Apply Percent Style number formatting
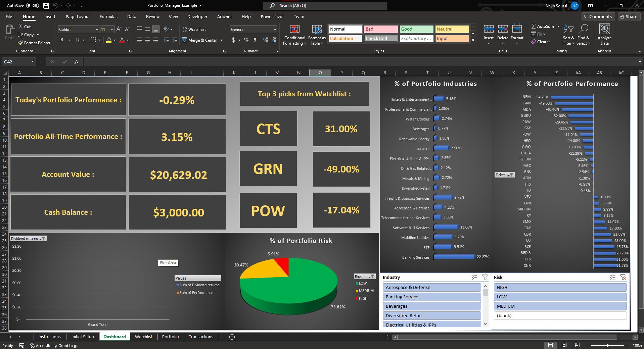Viewport: 644px width, 349px height. [246, 40]
